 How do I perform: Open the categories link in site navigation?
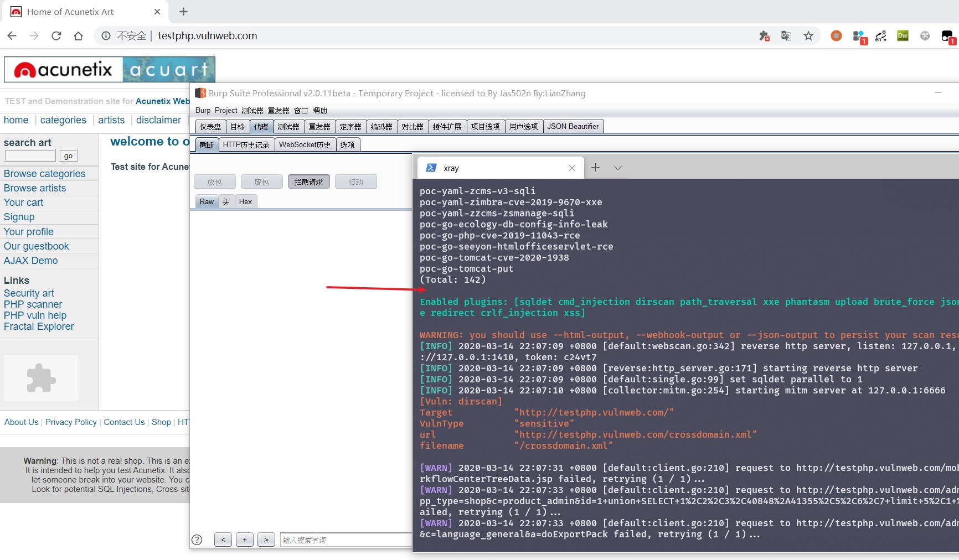[63, 120]
